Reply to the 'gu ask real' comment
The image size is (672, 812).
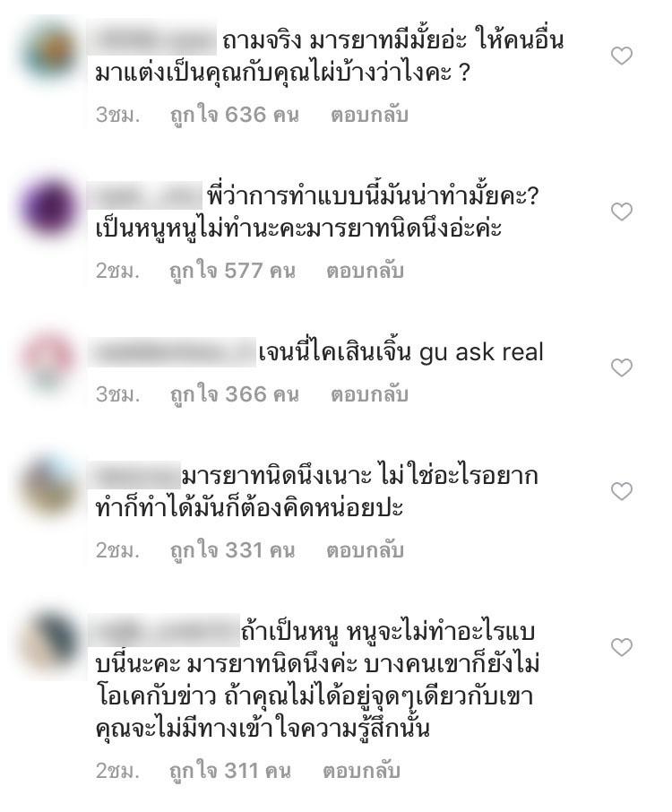tap(369, 394)
